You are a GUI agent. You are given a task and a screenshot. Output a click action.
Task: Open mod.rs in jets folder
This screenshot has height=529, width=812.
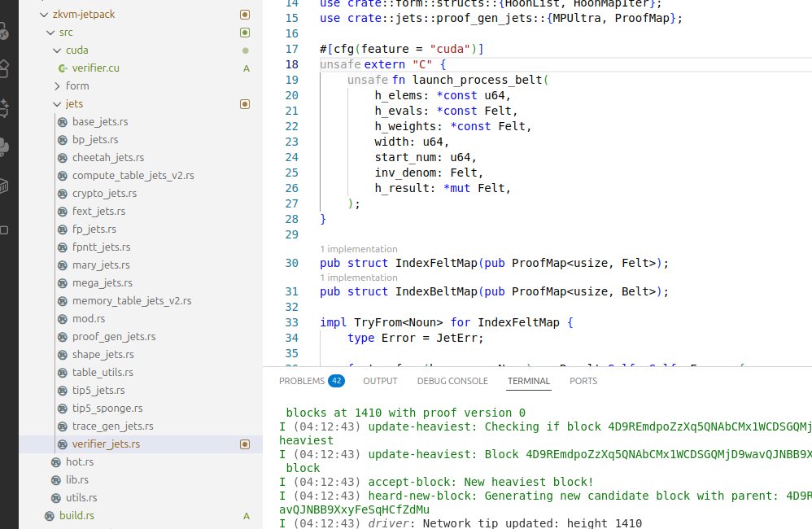coord(89,319)
